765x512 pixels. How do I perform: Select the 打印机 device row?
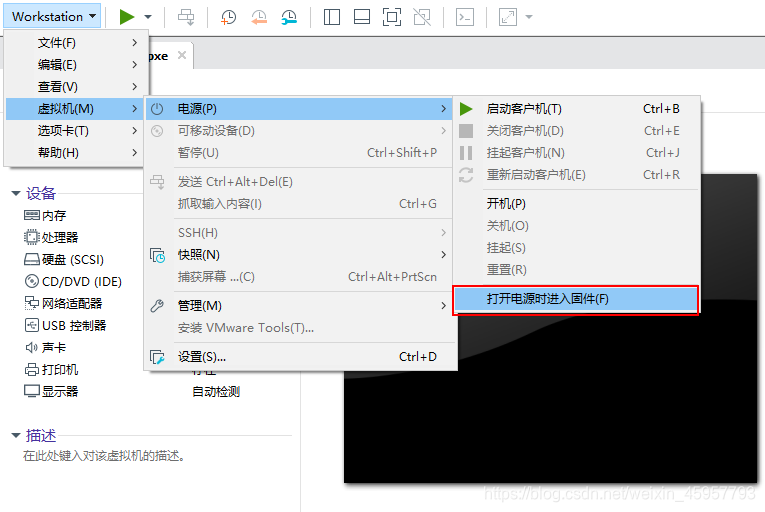(x=51, y=369)
